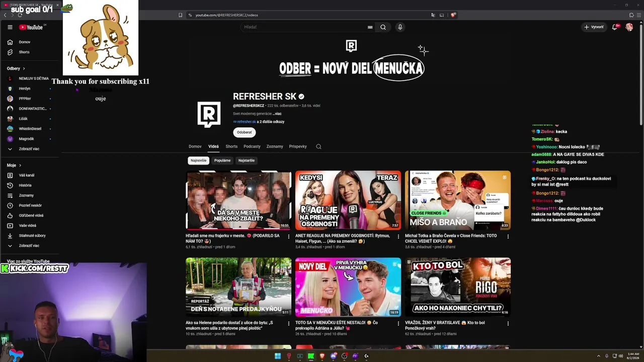The width and height of the screenshot is (644, 362).
Task: Switch to the channel Shorts tab
Action: point(231,147)
